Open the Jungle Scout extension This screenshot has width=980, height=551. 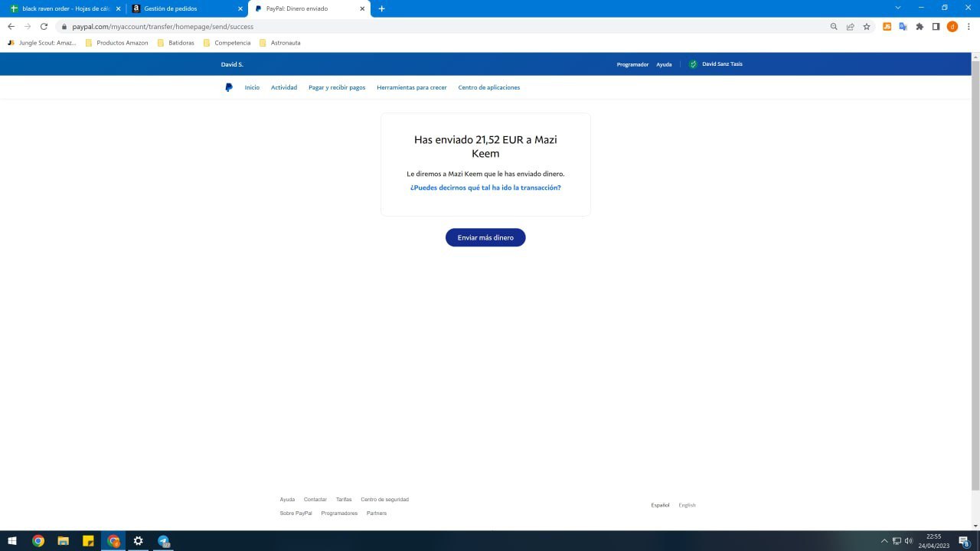click(x=887, y=26)
